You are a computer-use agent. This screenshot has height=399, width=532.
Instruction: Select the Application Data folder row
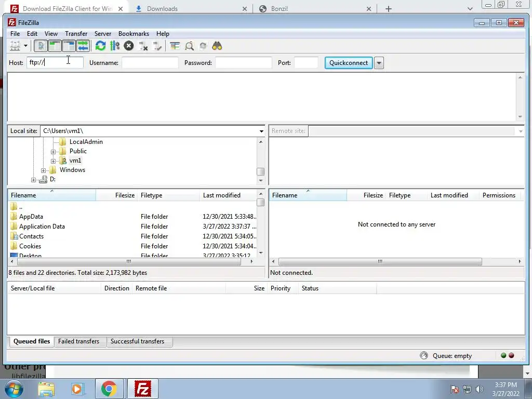click(x=132, y=227)
